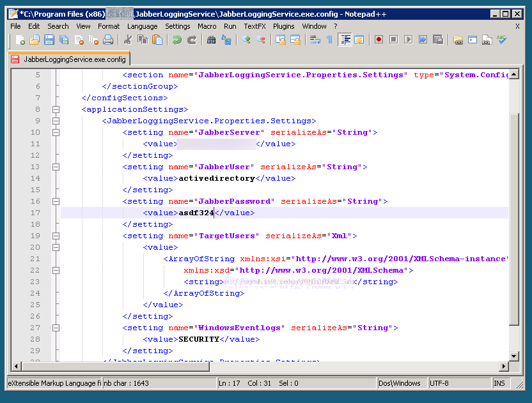Select the JabberLoggingService.exe.config tab
This screenshot has width=532, height=403.
69,59
